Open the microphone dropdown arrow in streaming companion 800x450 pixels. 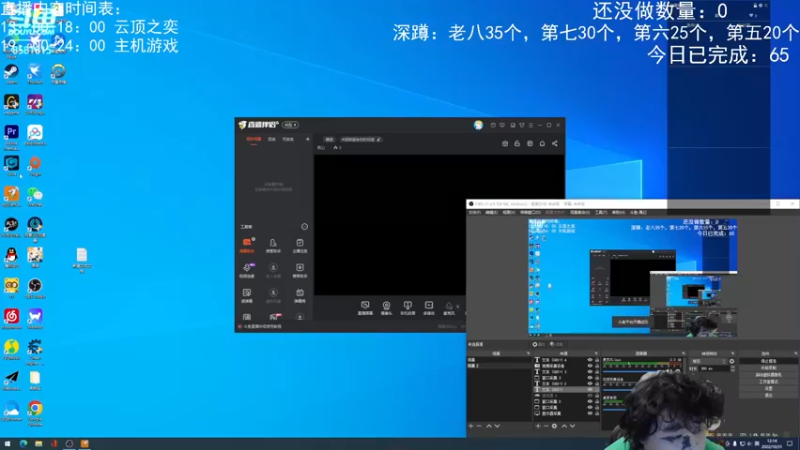458,306
